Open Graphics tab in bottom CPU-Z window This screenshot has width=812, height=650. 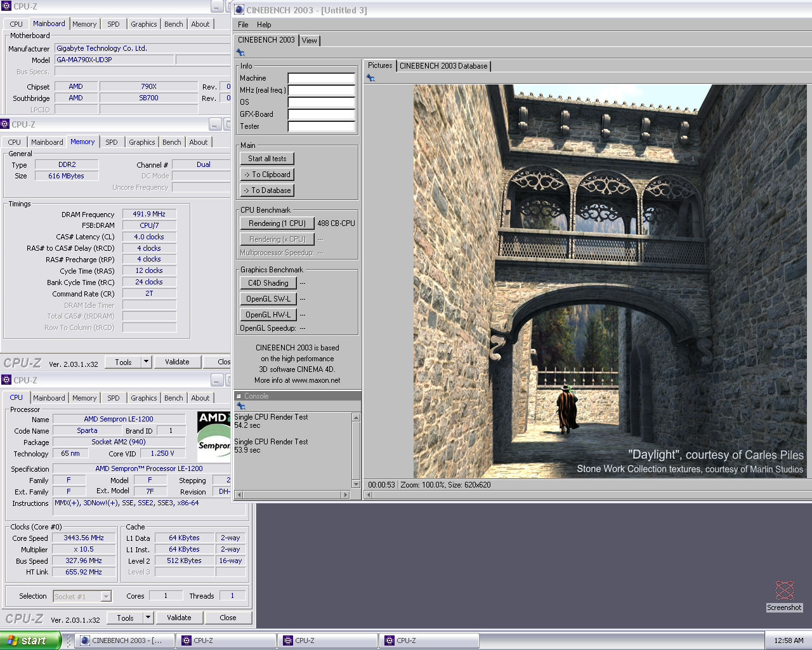click(144, 398)
